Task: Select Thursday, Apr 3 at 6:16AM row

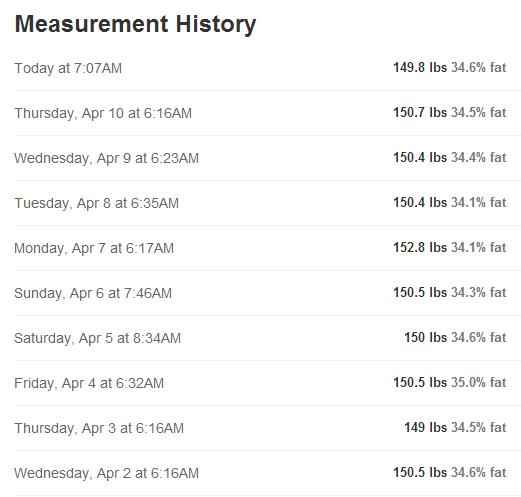Action: [x=267, y=428]
